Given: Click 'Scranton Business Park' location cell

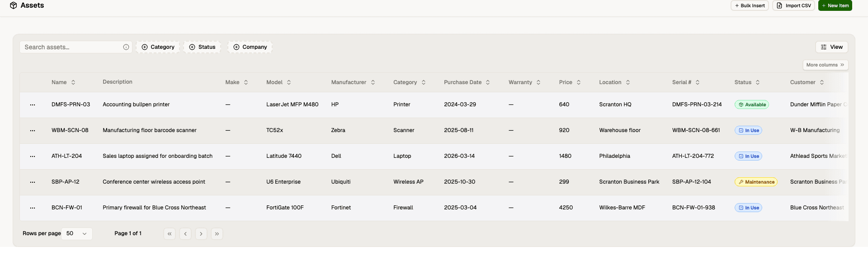Looking at the screenshot, I should click(629, 182).
